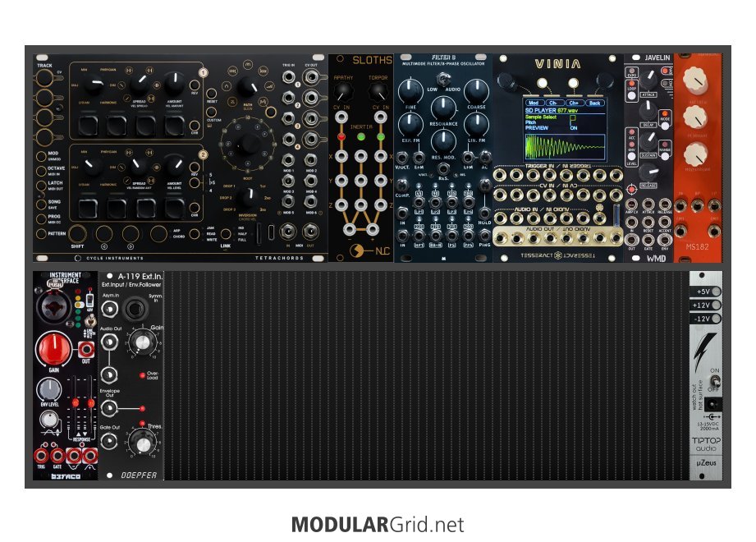
Task: Click the PREVIEW ON value on Vinia
Action: [x=574, y=128]
